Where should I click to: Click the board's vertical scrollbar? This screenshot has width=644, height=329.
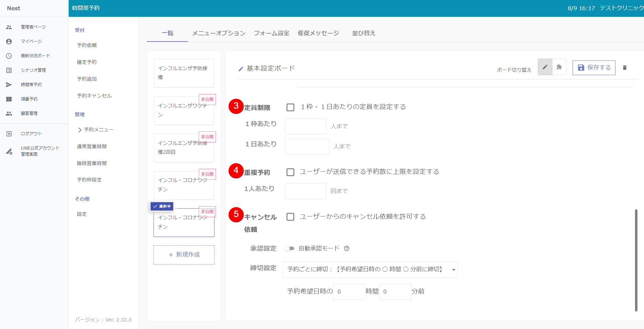[x=636, y=260]
